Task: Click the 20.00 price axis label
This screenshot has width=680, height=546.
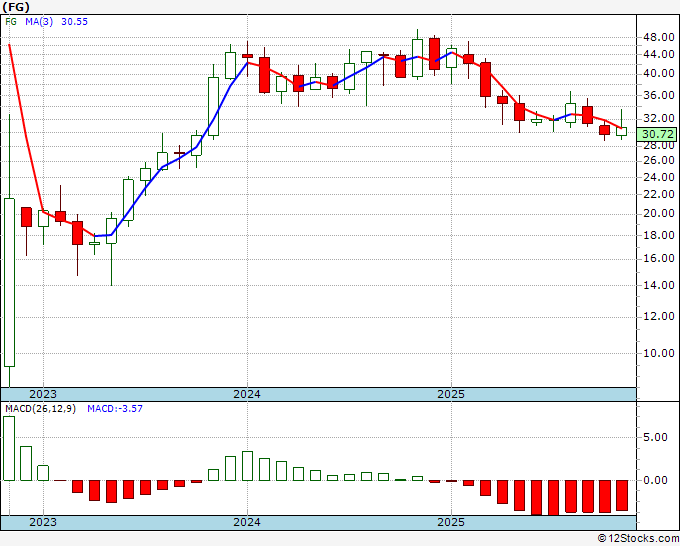Action: pos(658,213)
